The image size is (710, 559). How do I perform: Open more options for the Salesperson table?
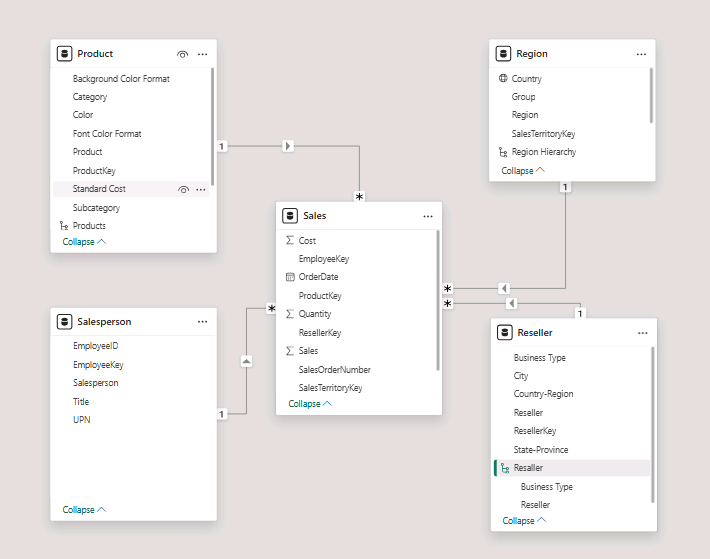(x=202, y=322)
